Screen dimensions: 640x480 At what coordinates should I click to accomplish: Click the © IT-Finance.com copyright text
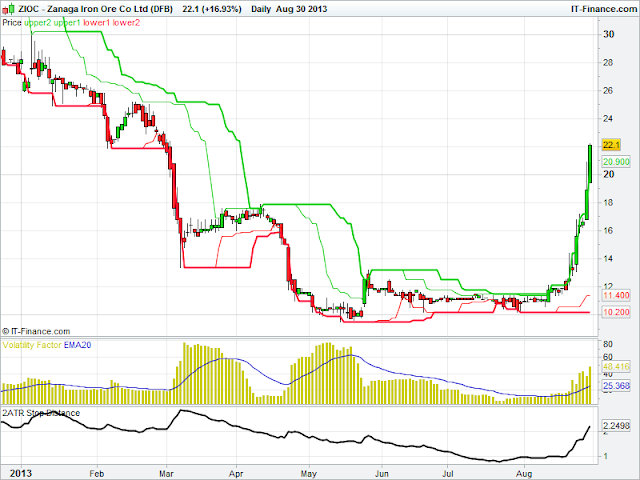[36, 331]
